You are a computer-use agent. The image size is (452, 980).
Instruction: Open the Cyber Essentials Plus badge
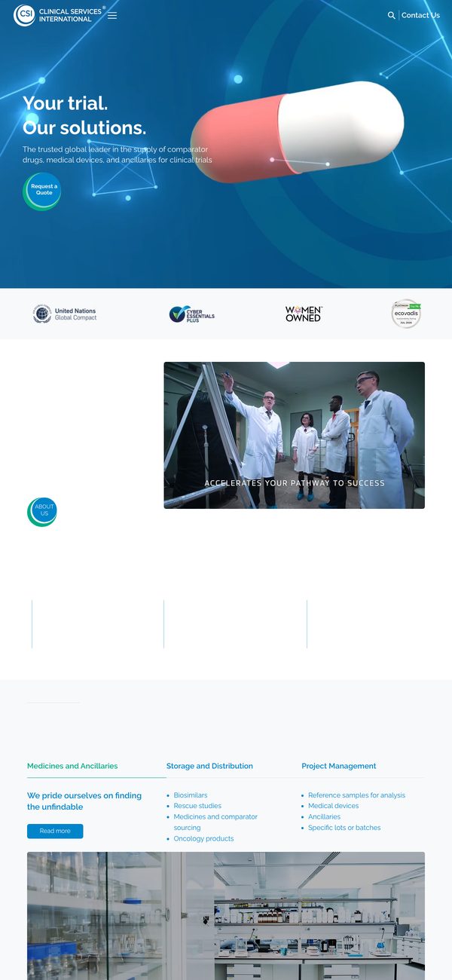point(192,314)
